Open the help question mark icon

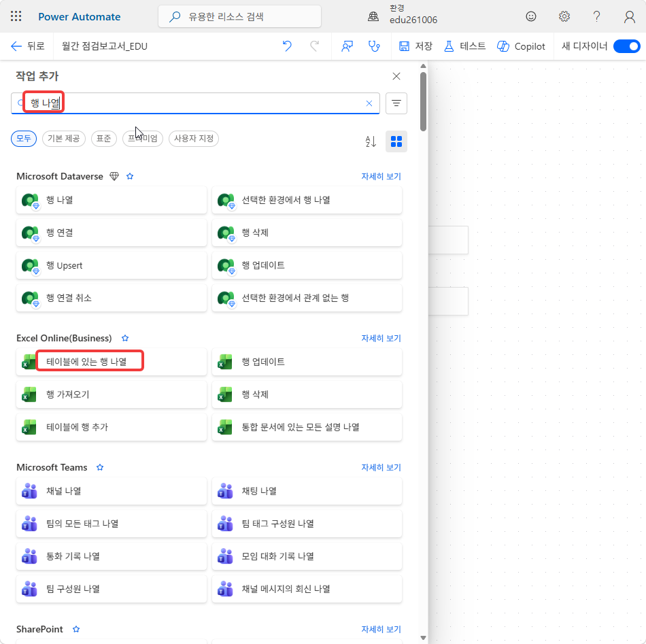[596, 16]
